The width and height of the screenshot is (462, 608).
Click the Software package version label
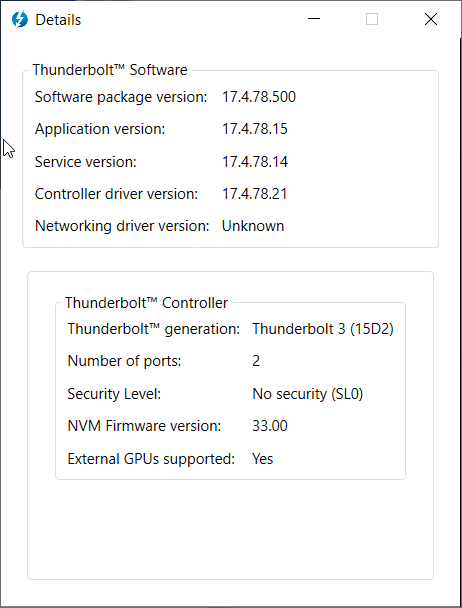point(121,97)
